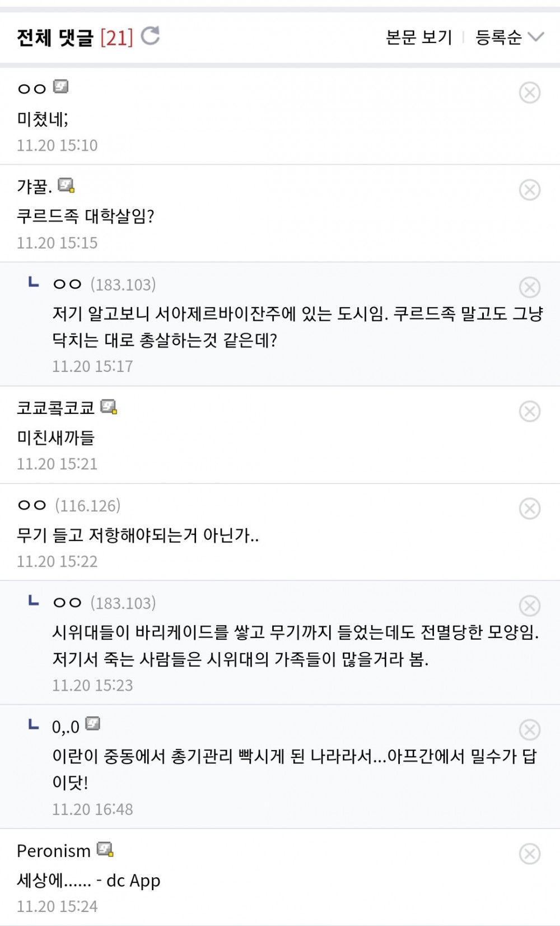Refresh the comment list
The height and width of the screenshot is (926, 560).
point(150,36)
